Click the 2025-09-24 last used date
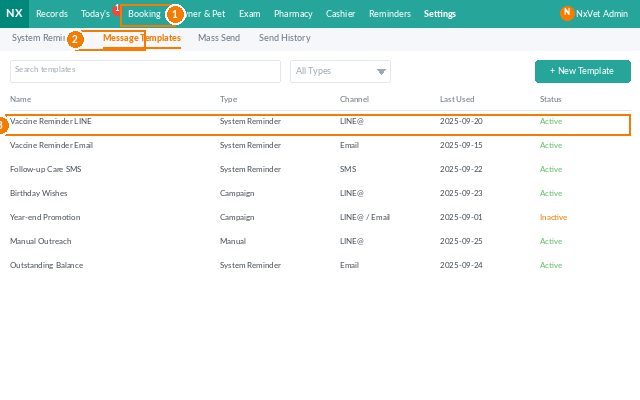Viewport: 640px width, 400px height. coord(461,265)
